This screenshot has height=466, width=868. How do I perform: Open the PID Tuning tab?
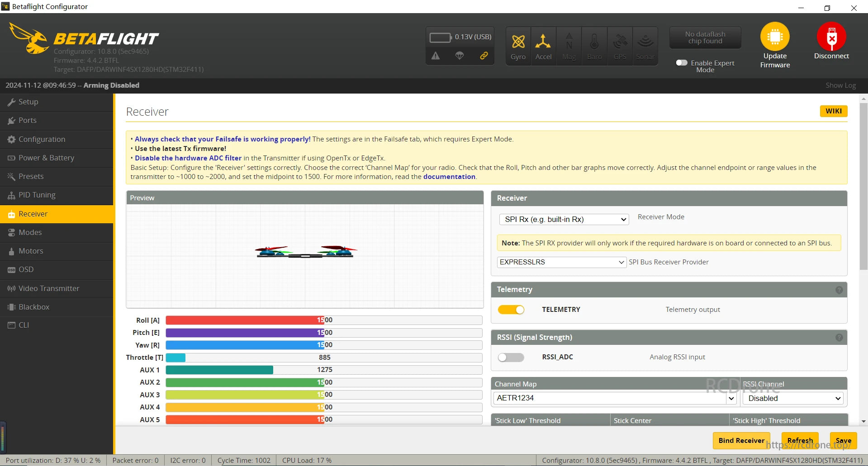tap(36, 195)
